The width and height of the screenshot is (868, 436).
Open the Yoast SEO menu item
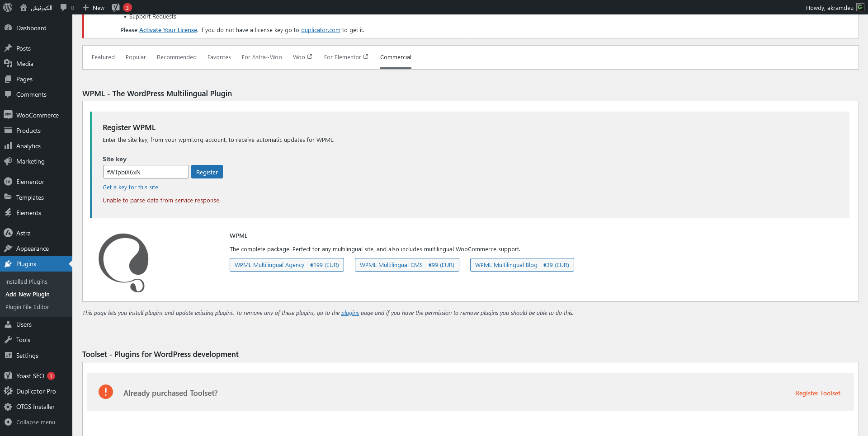pyautogui.click(x=30, y=376)
